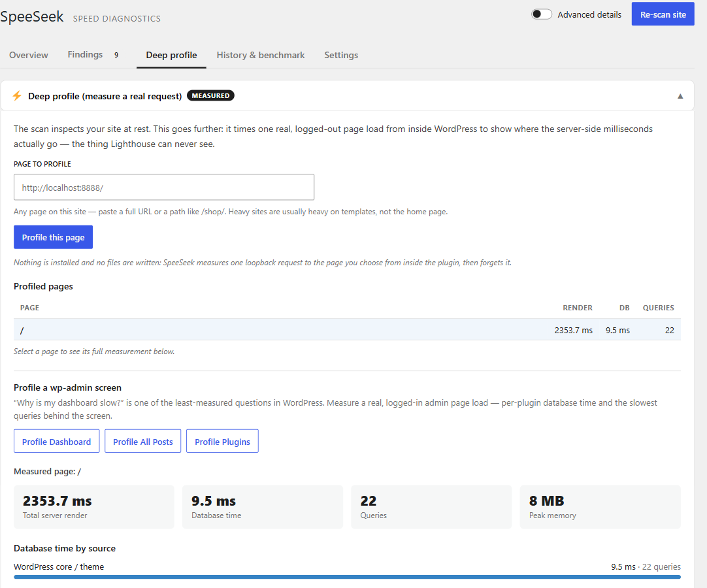Click the "9.5 ms · 22 queries" value
Image resolution: width=707 pixels, height=588 pixels.
646,567
